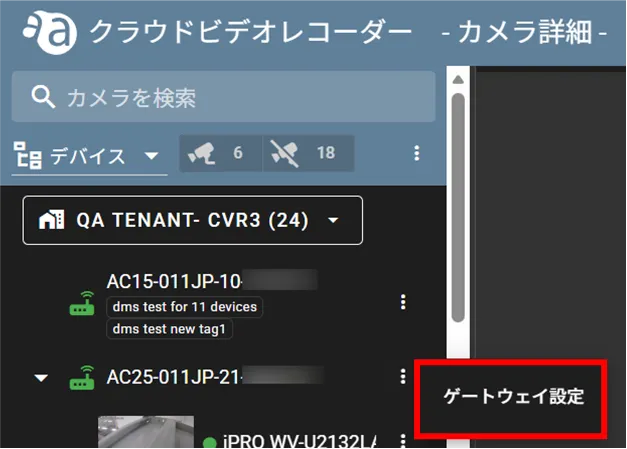Click the green router icon beside AC25-011JP
This screenshot has width=627, height=449.
click(x=82, y=379)
